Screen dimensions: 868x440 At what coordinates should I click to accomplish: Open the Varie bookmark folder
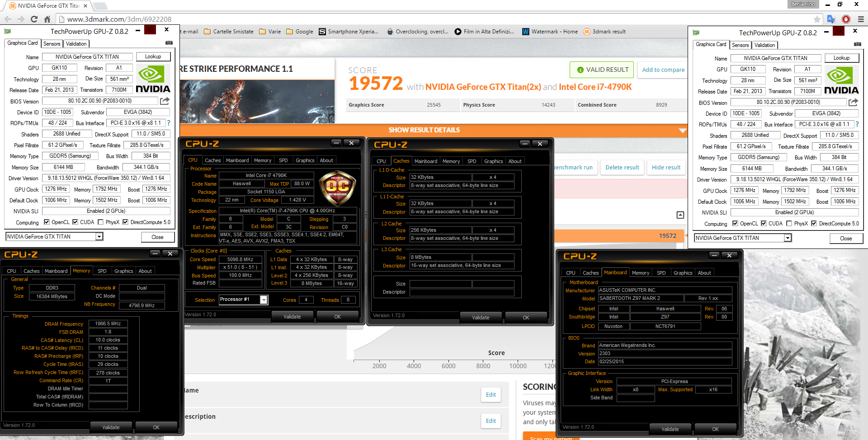270,32
